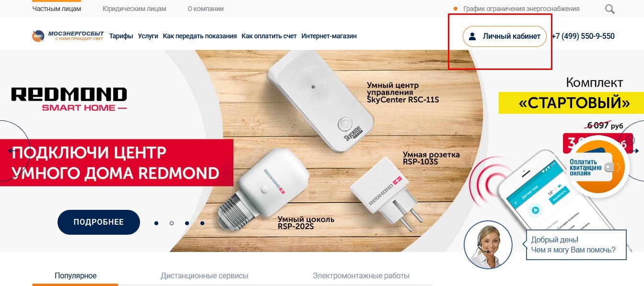The height and width of the screenshot is (286, 644).
Task: Click the user icon in Личный кабинет
Action: [x=472, y=36]
